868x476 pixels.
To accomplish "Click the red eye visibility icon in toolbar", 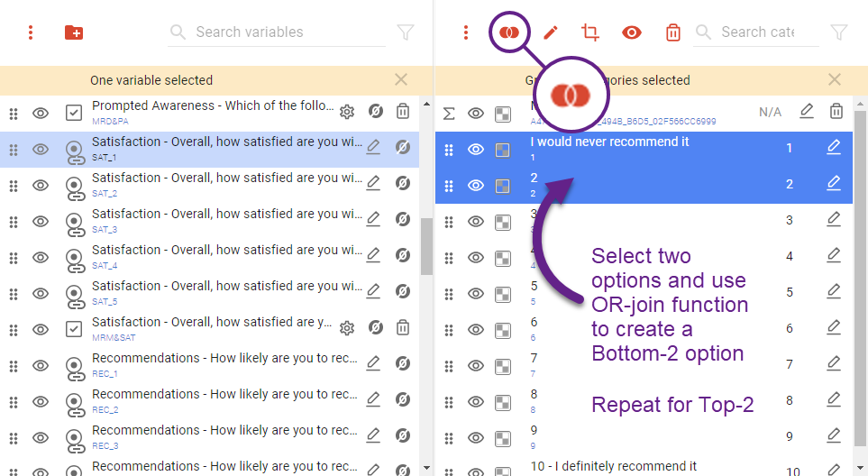I will 632,32.
